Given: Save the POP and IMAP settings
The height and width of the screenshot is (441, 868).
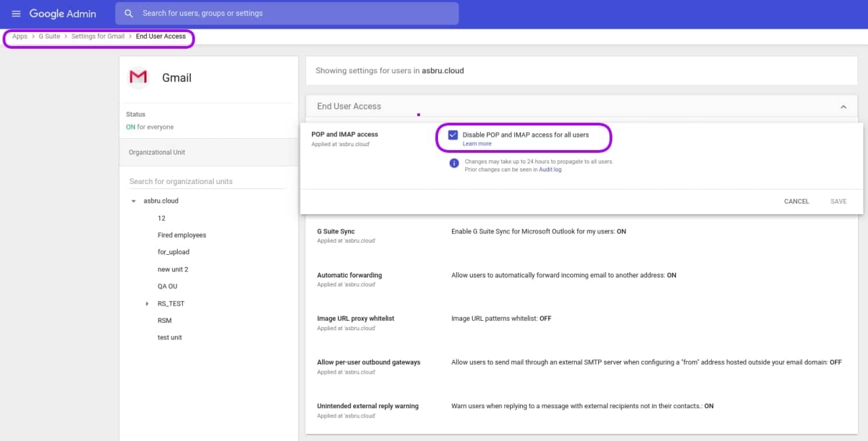Looking at the screenshot, I should (x=838, y=201).
